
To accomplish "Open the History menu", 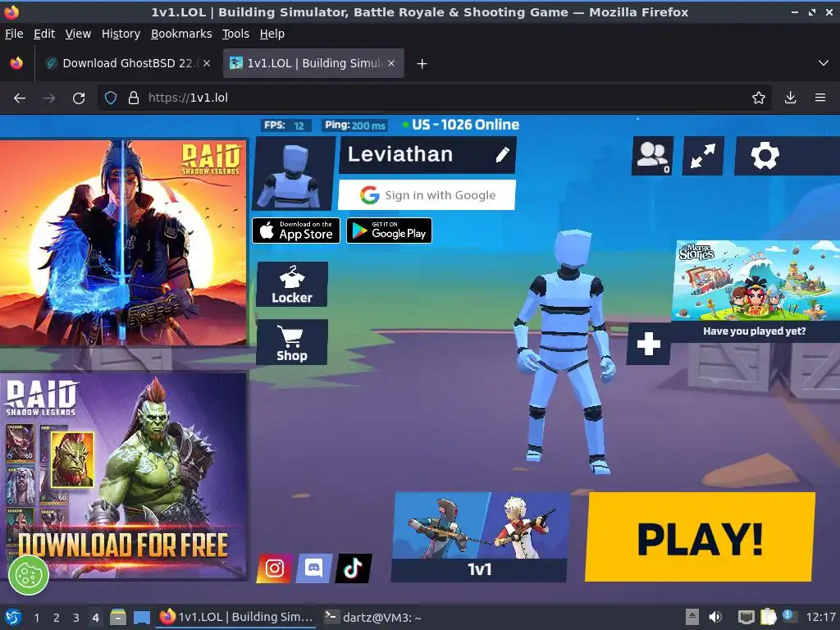I will [x=121, y=34].
